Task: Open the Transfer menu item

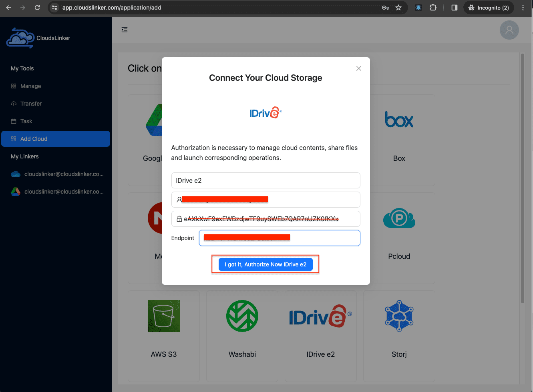Action: click(x=56, y=104)
